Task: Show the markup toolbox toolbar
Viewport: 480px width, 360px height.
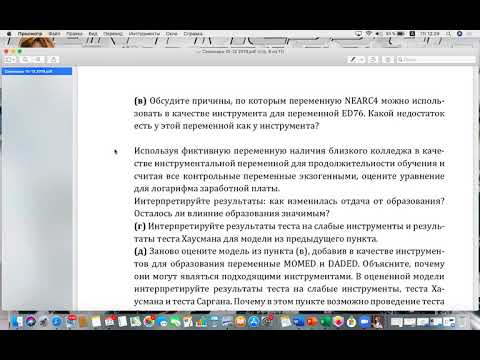Action: click(388, 60)
